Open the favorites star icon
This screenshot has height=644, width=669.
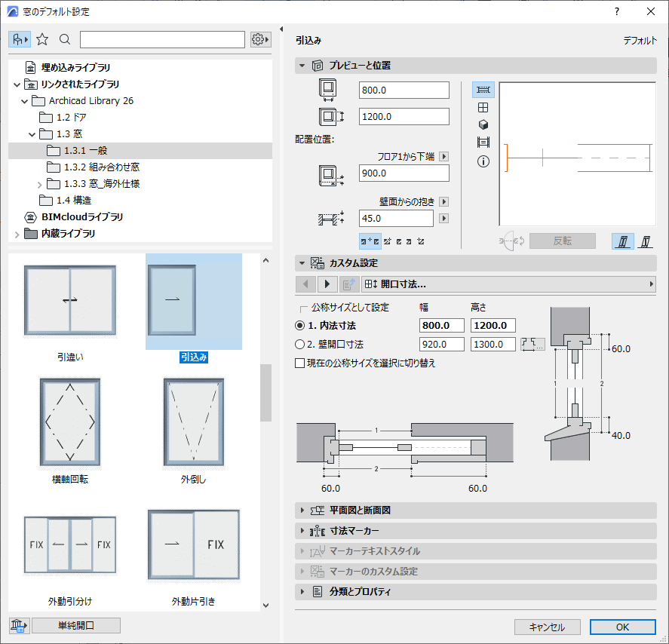point(42,39)
